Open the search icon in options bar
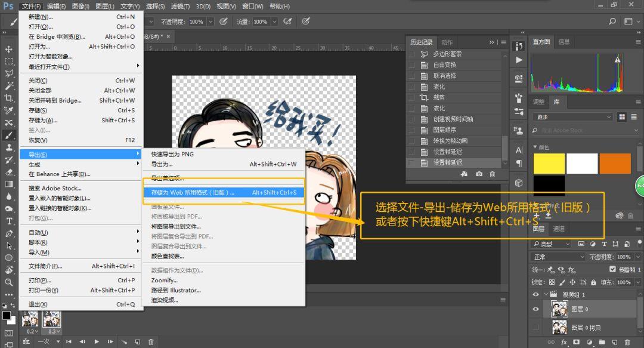The height and width of the screenshot is (348, 644). pyautogui.click(x=612, y=21)
